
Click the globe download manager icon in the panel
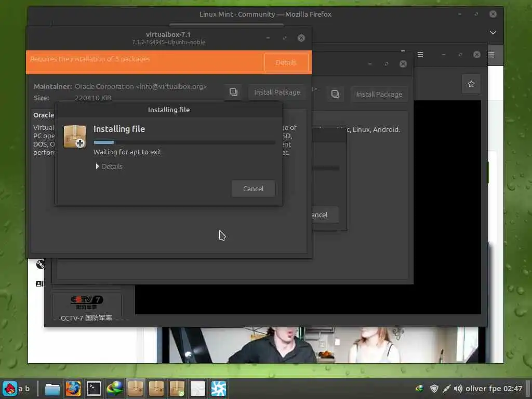pyautogui.click(x=114, y=389)
